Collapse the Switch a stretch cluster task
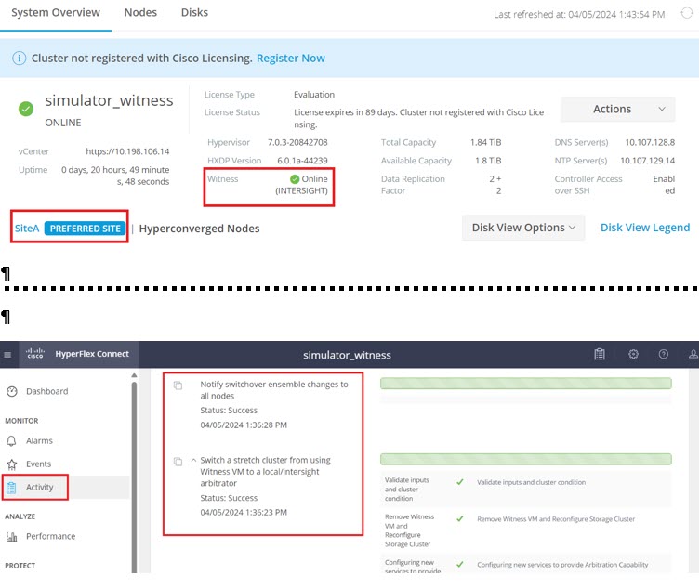This screenshot has height=588, width=700. (193, 460)
